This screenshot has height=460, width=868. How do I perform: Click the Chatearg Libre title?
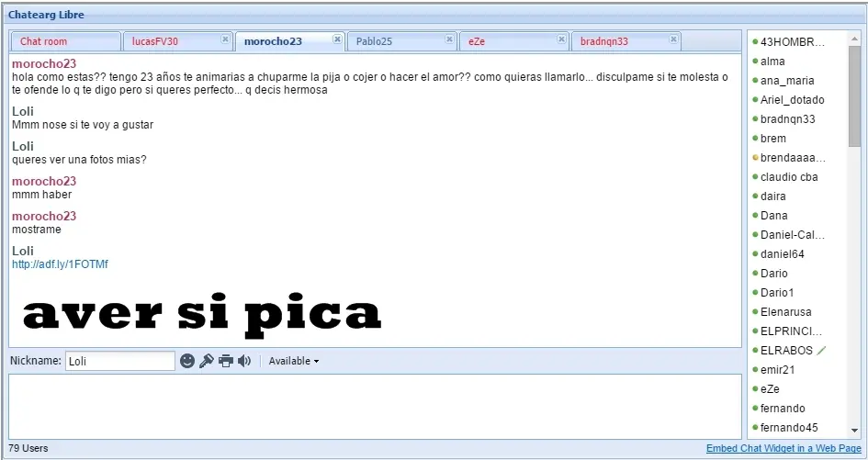tap(46, 15)
